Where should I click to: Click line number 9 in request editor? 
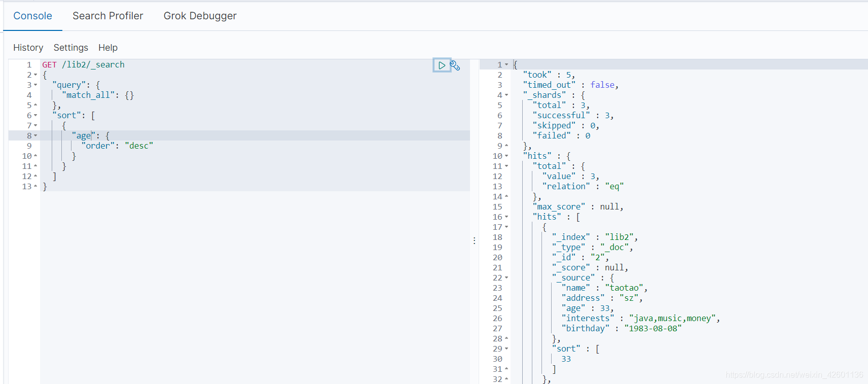[29, 146]
